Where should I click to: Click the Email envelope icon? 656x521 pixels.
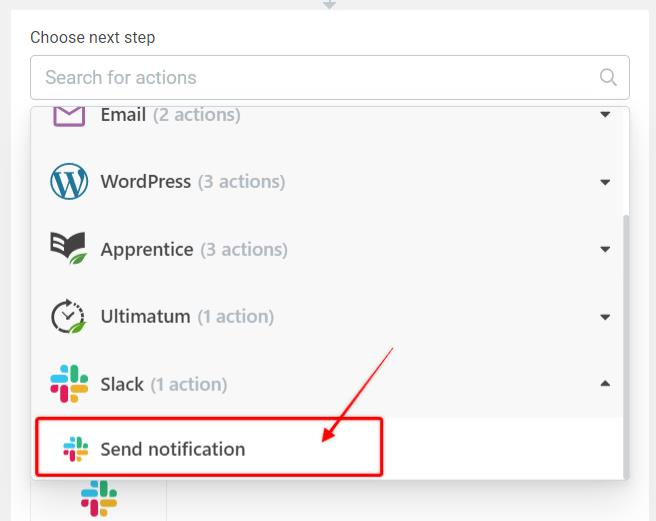click(x=68, y=116)
